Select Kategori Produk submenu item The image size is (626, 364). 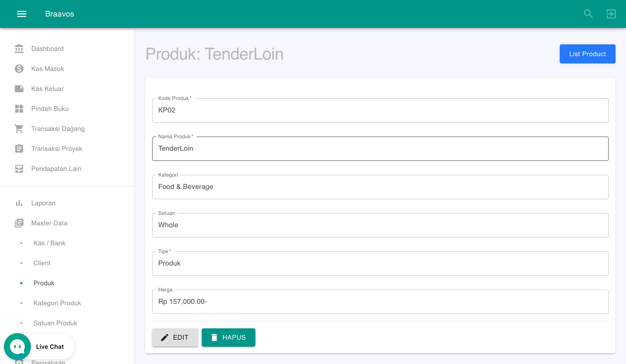click(x=57, y=303)
